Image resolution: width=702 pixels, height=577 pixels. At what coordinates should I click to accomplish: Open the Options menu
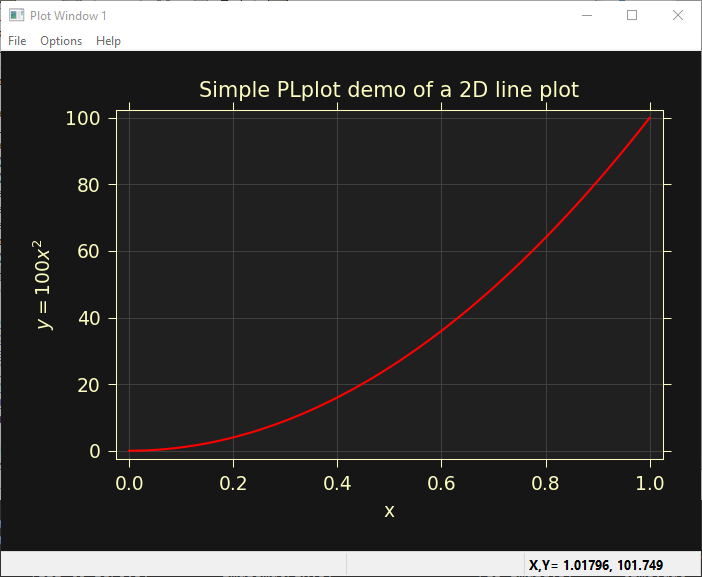[61, 41]
